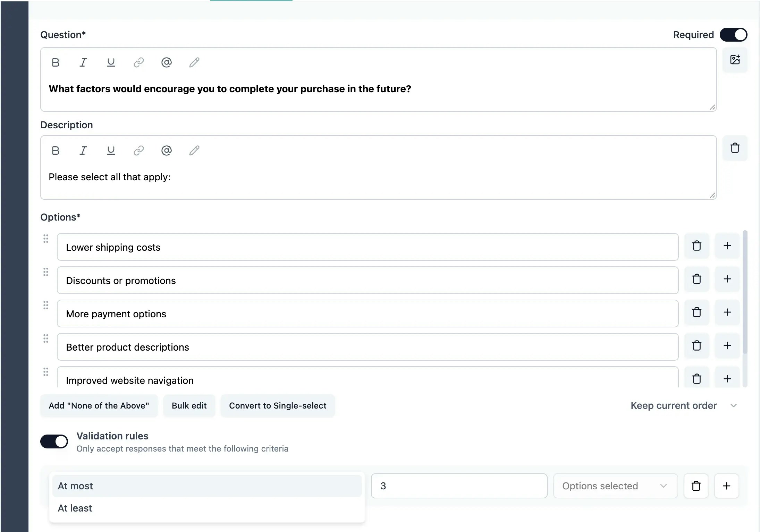Turn off Validation rules

(54, 441)
